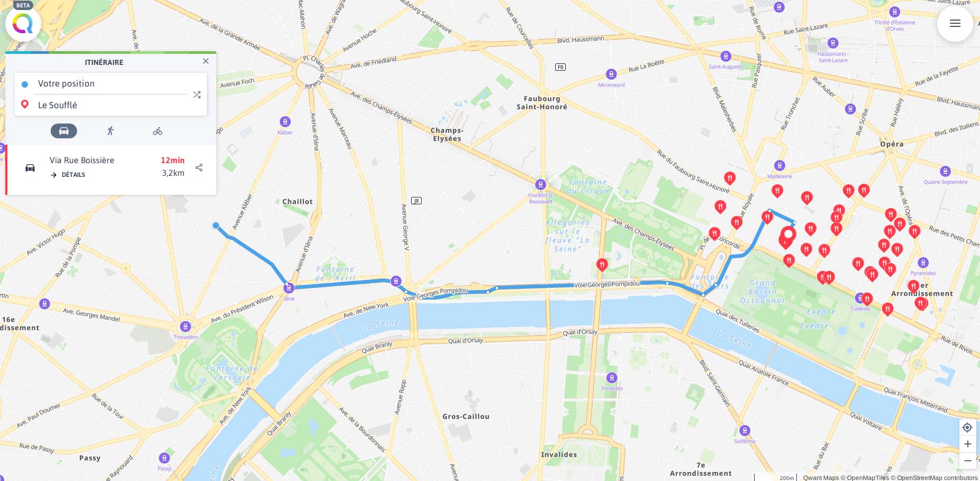Zoom out with the minus button
980x481 pixels.
[967, 460]
